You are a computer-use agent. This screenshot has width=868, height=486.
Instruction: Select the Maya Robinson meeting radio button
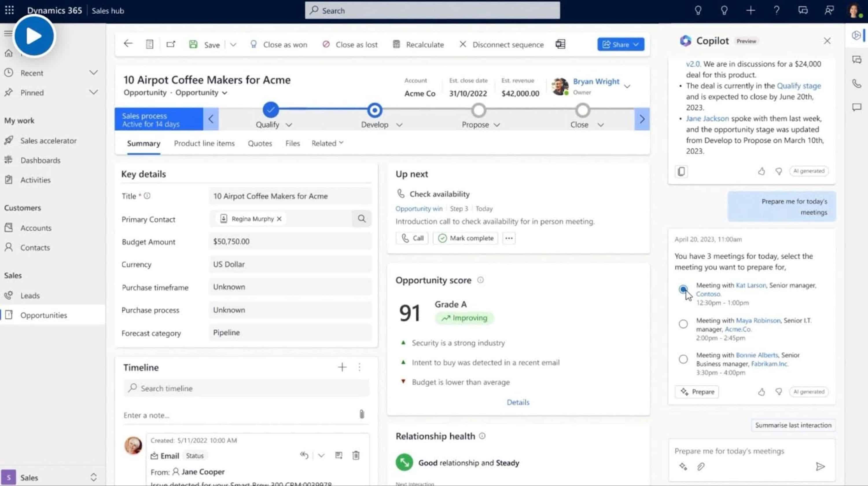point(683,324)
